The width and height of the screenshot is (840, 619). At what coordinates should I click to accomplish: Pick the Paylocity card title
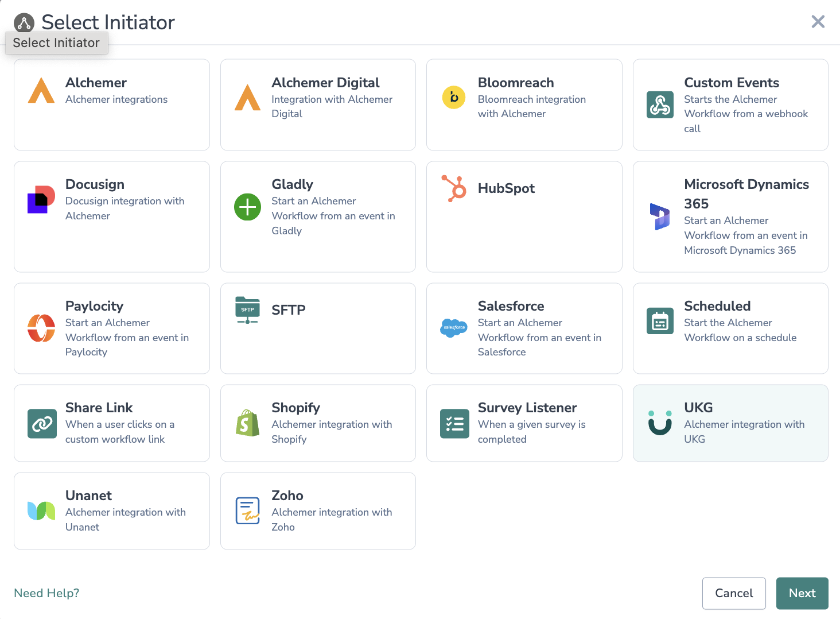click(x=94, y=306)
